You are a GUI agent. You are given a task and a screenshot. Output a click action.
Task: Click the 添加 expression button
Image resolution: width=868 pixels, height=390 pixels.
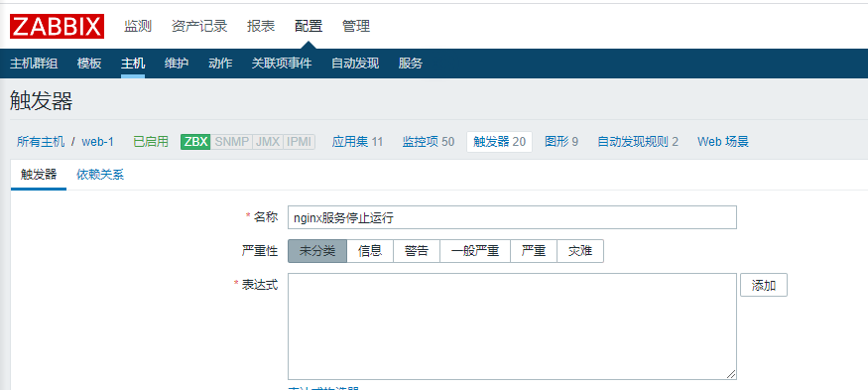click(x=764, y=285)
